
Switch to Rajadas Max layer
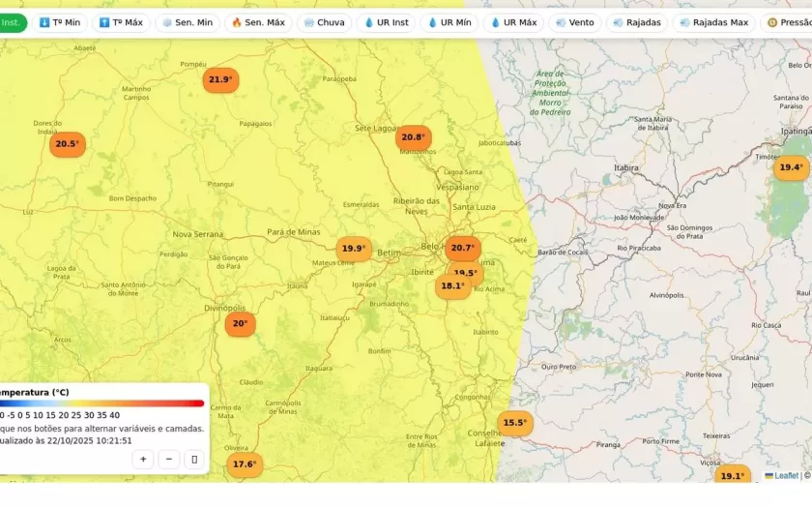pos(713,22)
